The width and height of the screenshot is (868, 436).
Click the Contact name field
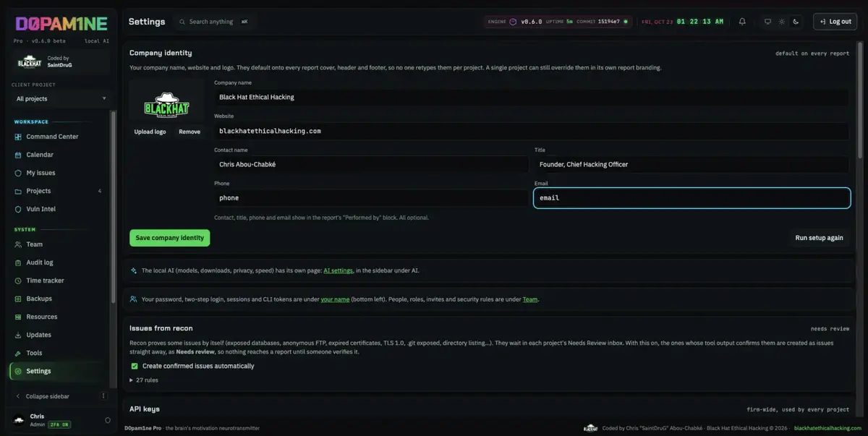click(372, 164)
